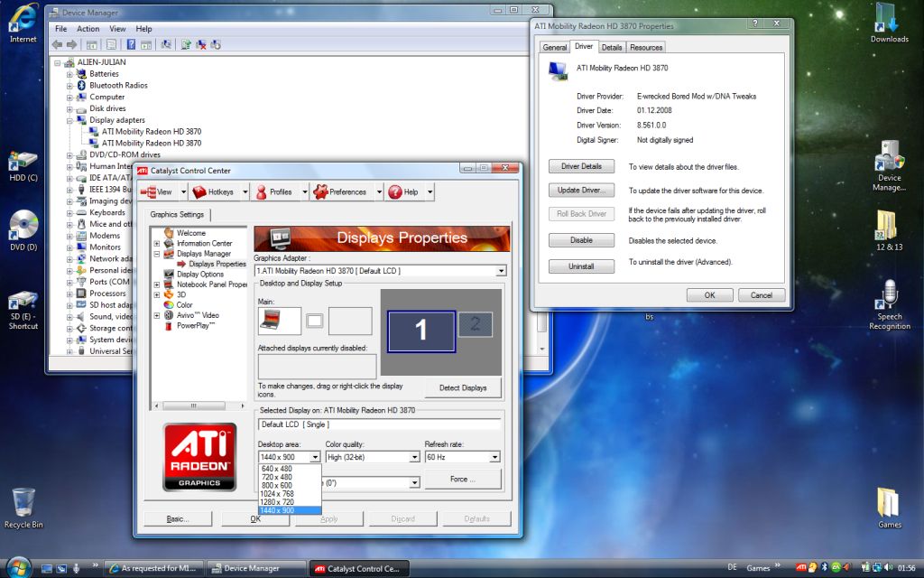Viewport: 924px width, 578px height.
Task: Click the Help question-mark toolbar icon in Device Manager
Action: pyautogui.click(x=131, y=45)
